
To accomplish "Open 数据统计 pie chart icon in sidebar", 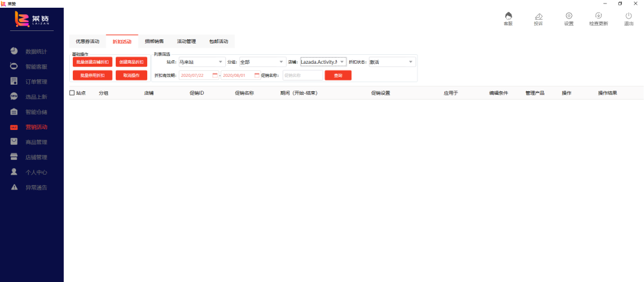I will [14, 51].
